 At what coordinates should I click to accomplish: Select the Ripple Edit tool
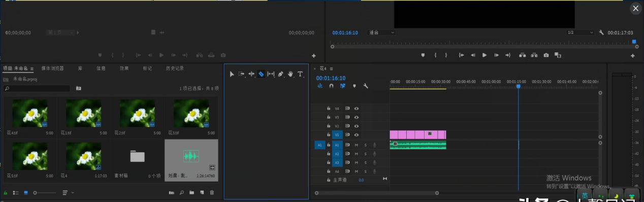[251, 74]
